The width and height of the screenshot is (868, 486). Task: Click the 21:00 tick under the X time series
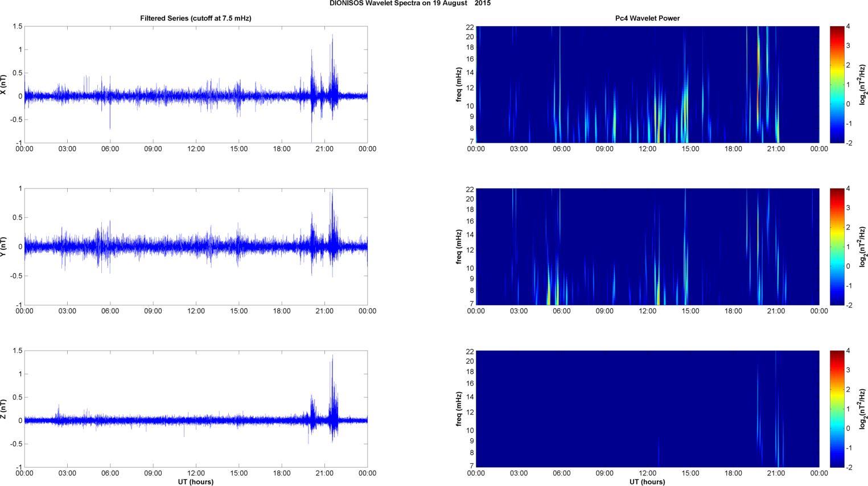[x=324, y=149]
